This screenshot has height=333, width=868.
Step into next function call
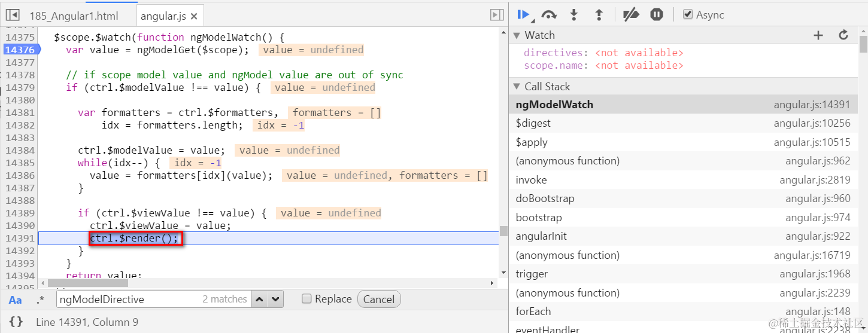click(x=574, y=15)
